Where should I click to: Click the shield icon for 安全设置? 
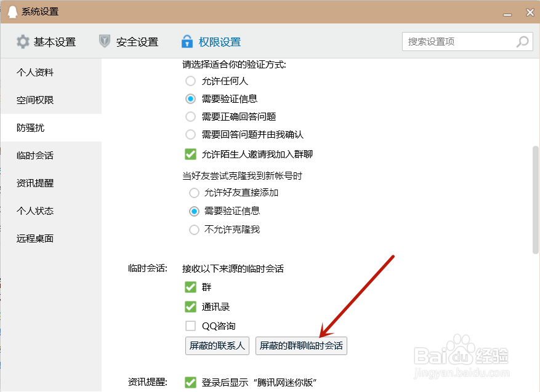(104, 41)
